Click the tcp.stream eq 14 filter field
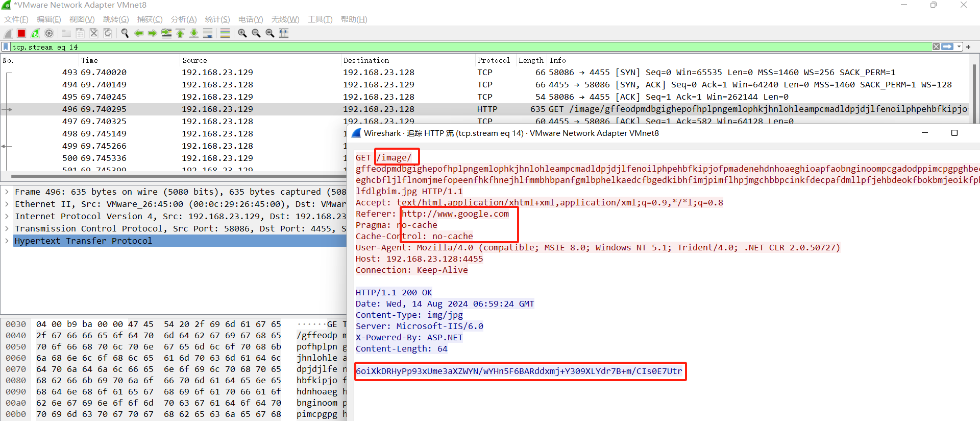 (x=470, y=47)
